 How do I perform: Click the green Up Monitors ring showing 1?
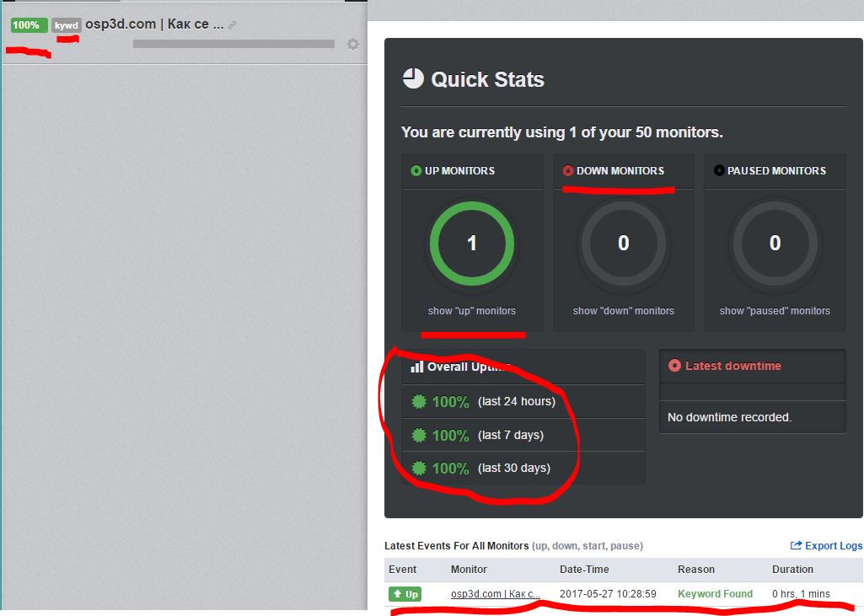tap(472, 244)
